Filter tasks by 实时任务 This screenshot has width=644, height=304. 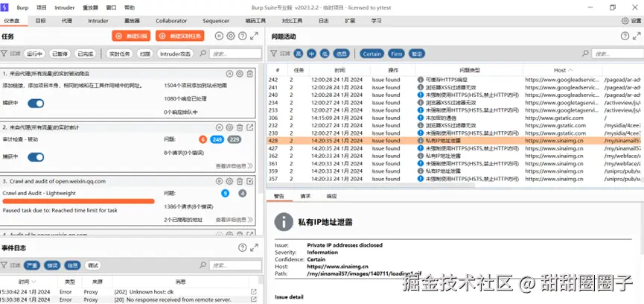click(120, 54)
